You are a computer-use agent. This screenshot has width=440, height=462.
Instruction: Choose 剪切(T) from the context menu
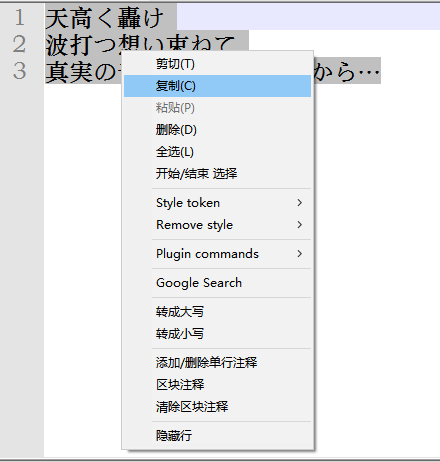pyautogui.click(x=217, y=64)
